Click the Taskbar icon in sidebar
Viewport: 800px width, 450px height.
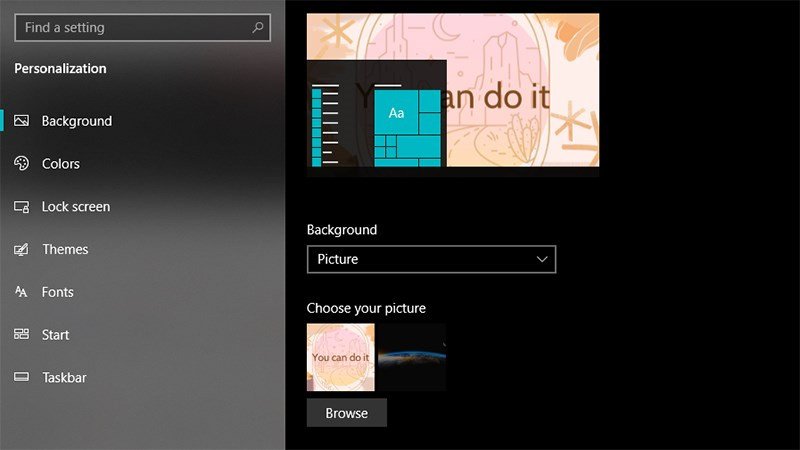(21, 378)
